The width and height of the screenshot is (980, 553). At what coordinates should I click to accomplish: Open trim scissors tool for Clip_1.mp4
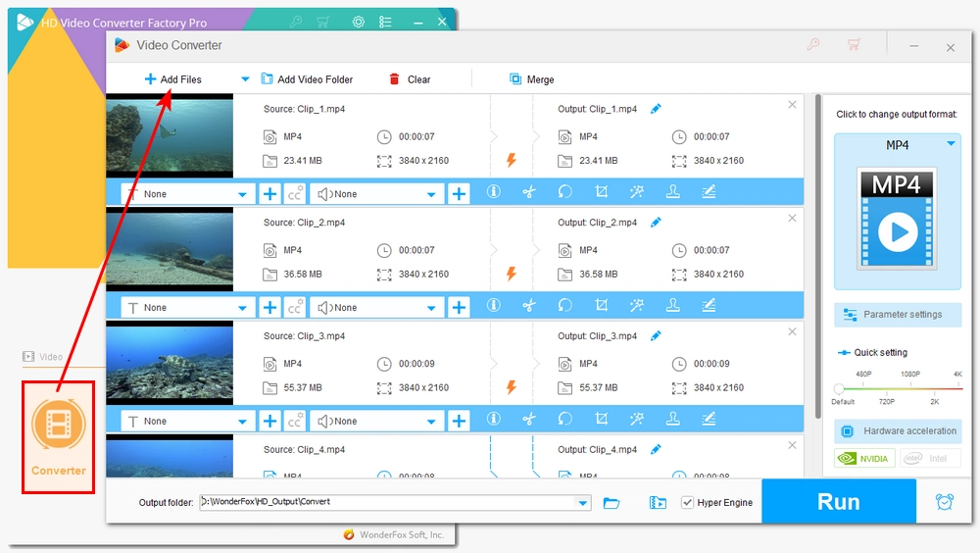pos(529,191)
